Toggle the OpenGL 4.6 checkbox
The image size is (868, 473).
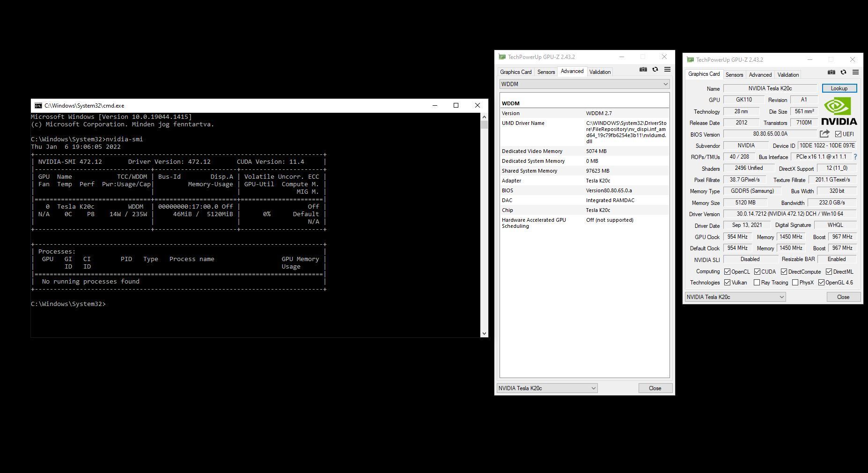click(821, 283)
